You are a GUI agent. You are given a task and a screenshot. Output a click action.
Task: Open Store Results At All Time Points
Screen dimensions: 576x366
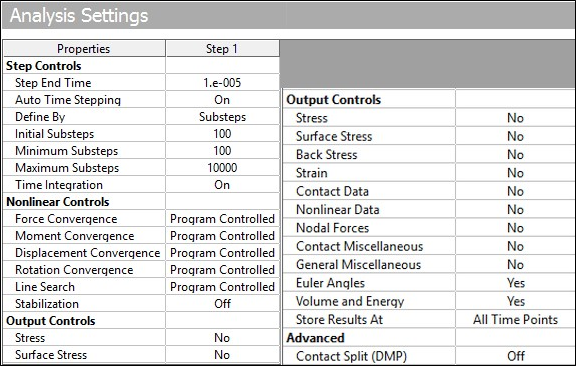515,319
